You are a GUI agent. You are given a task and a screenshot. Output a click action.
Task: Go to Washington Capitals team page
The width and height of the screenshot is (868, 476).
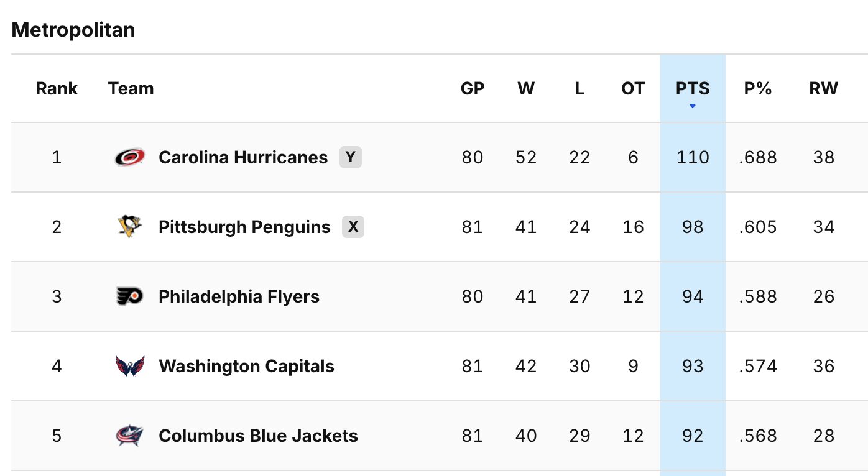click(x=246, y=366)
